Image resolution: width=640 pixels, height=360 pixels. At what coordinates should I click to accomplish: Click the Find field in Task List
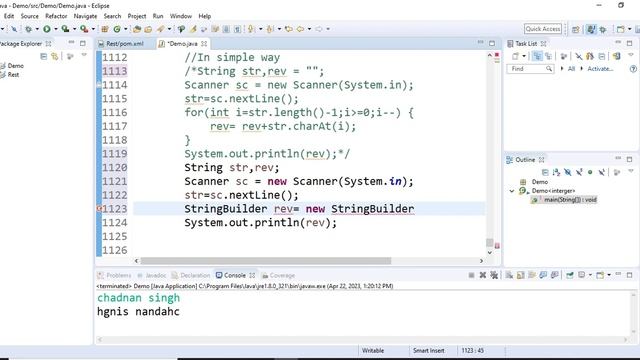(530, 69)
